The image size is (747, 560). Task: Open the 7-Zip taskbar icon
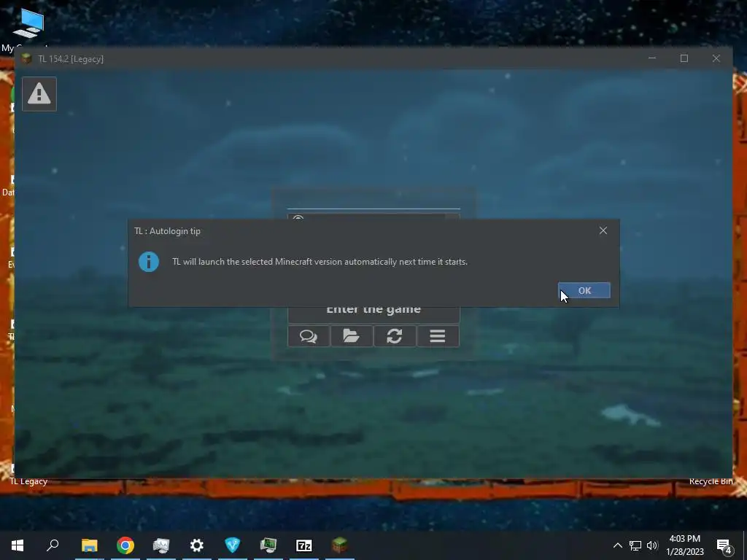click(304, 545)
